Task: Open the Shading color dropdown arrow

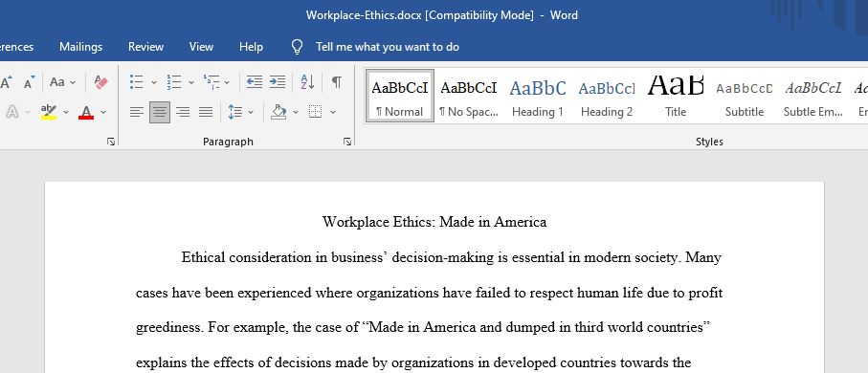Action: coord(296,112)
